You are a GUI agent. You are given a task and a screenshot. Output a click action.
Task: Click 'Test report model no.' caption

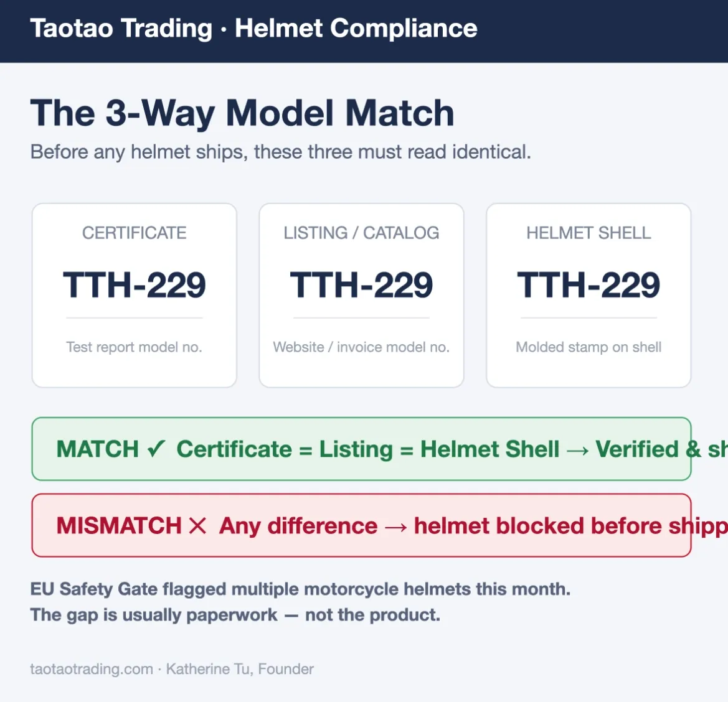tap(134, 347)
